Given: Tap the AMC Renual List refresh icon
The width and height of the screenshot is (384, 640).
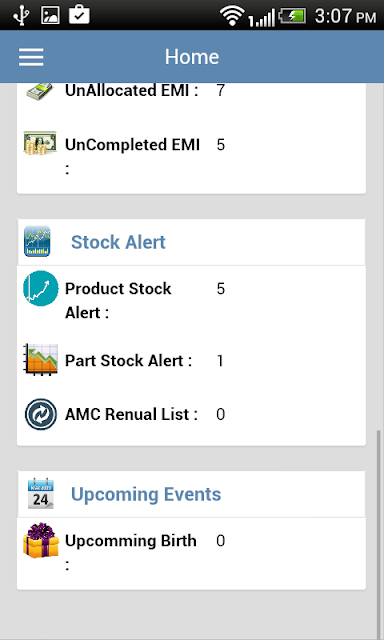Looking at the screenshot, I should 40,414.
